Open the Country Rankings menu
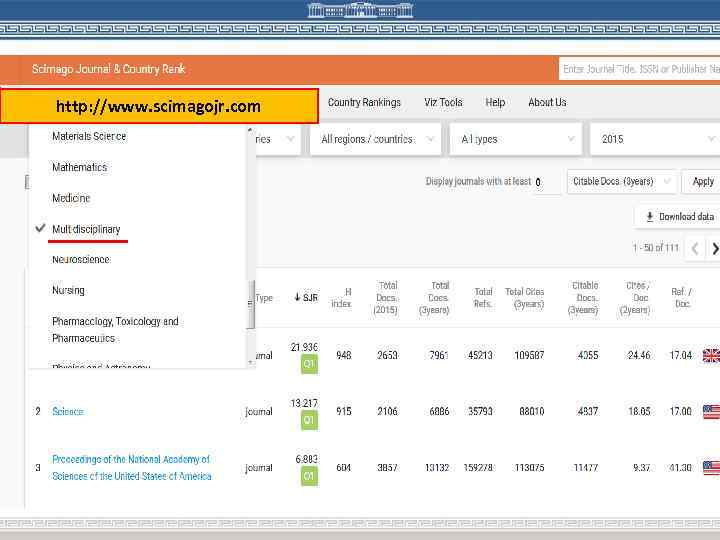Image resolution: width=720 pixels, height=540 pixels. [364, 102]
